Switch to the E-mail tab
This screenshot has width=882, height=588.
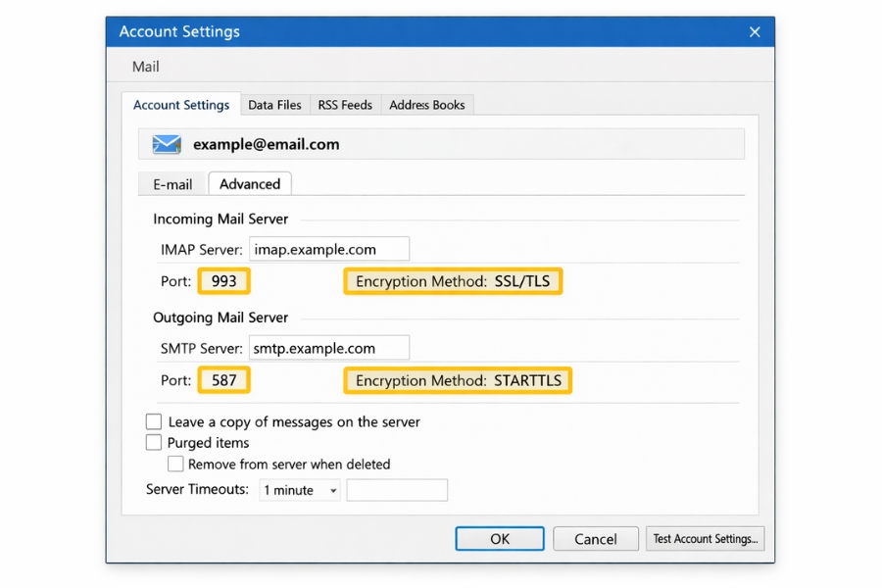tap(171, 183)
